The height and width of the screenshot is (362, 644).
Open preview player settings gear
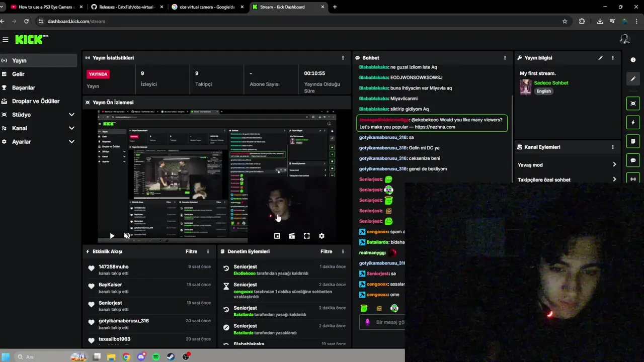point(321,236)
